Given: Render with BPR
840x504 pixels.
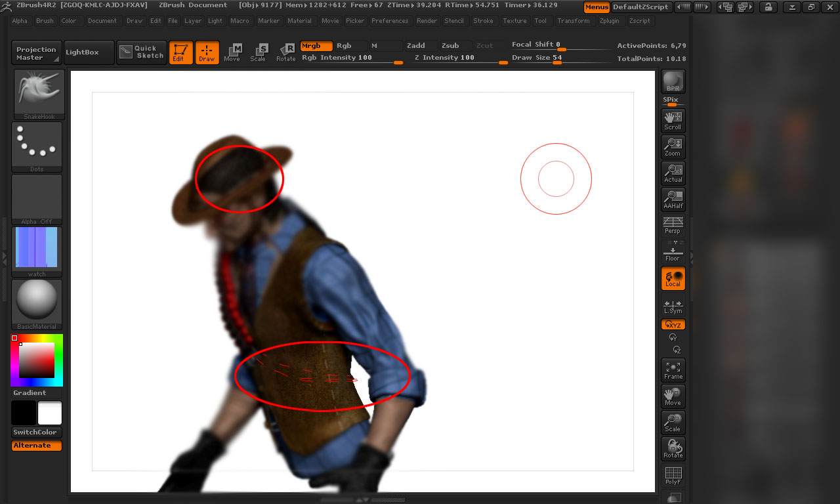Looking at the screenshot, I should (x=672, y=80).
